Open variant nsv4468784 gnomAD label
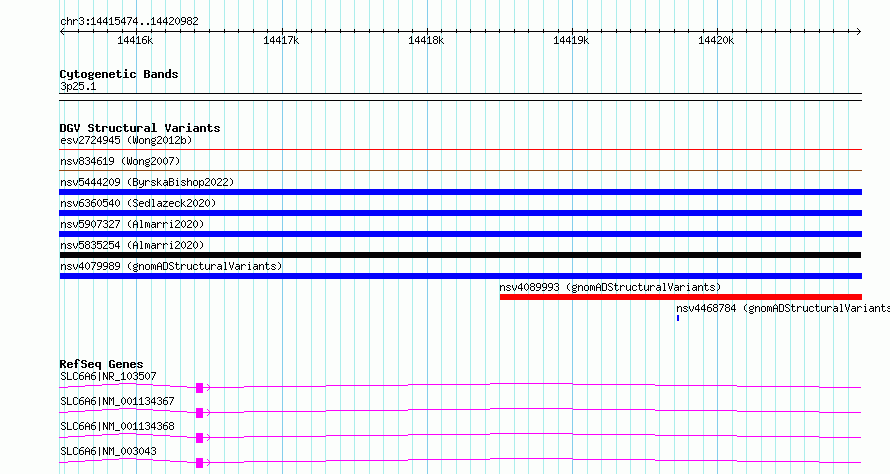The image size is (890, 474). 783,308
